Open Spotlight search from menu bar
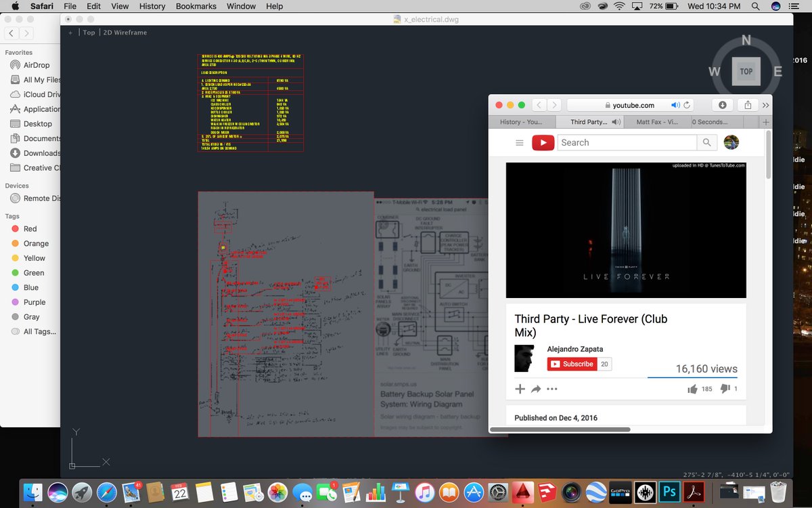Image resolution: width=812 pixels, height=508 pixels. [x=754, y=6]
